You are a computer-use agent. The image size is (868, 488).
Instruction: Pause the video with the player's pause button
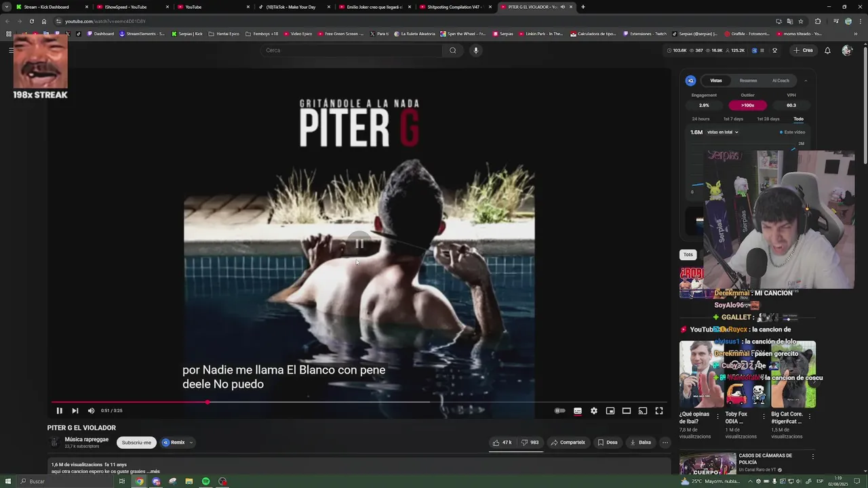point(59,411)
